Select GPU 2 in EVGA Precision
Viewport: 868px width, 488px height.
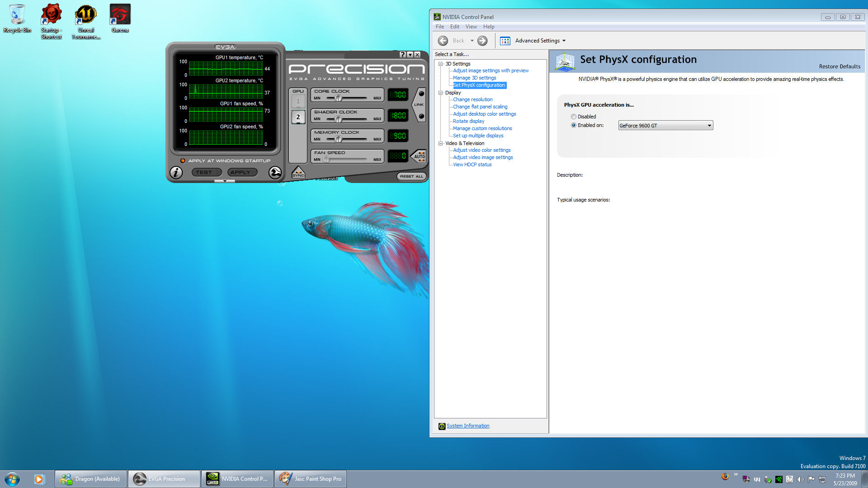(x=298, y=117)
